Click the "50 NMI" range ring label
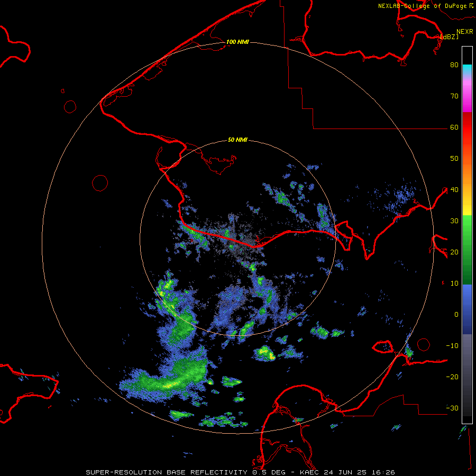 click(237, 140)
